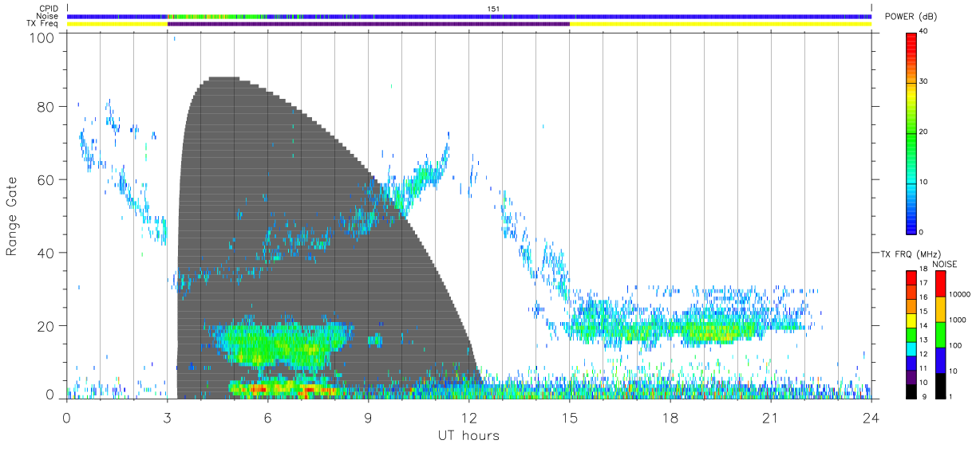Click the 14 tick in TX FRQ legend
The width and height of the screenshot is (980, 452).
pyautogui.click(x=923, y=325)
